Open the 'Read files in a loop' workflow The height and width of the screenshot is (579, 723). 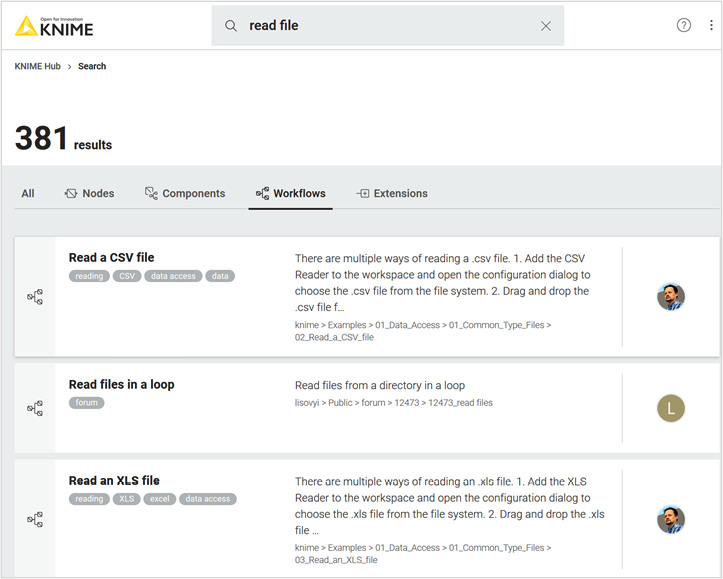[x=122, y=384]
